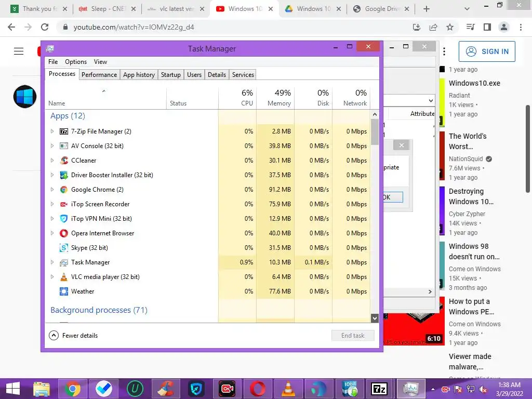This screenshot has width=532, height=399.
Task: Click OK in the background dialog
Action: pyautogui.click(x=393, y=197)
